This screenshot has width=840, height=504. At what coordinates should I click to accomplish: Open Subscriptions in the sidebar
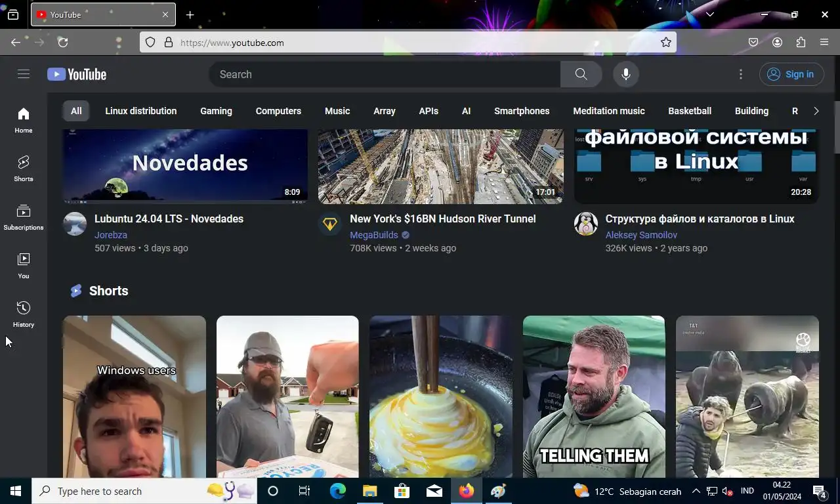pos(24,217)
